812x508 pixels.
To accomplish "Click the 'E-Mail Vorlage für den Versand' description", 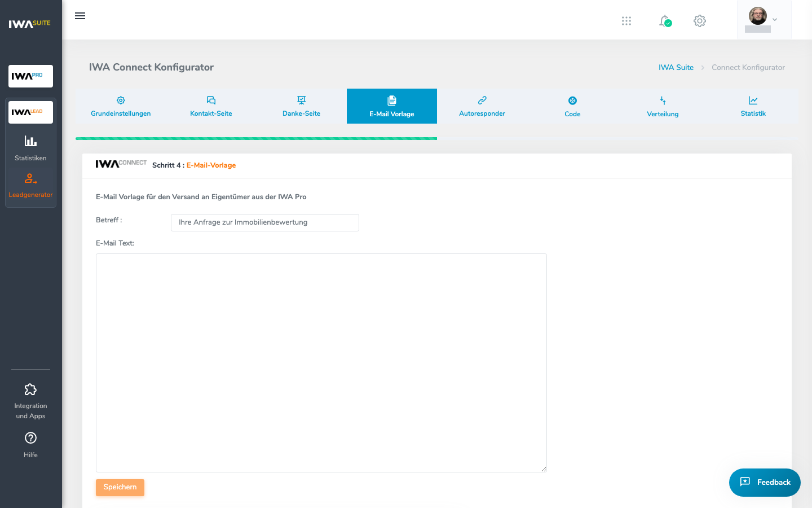I will point(201,197).
